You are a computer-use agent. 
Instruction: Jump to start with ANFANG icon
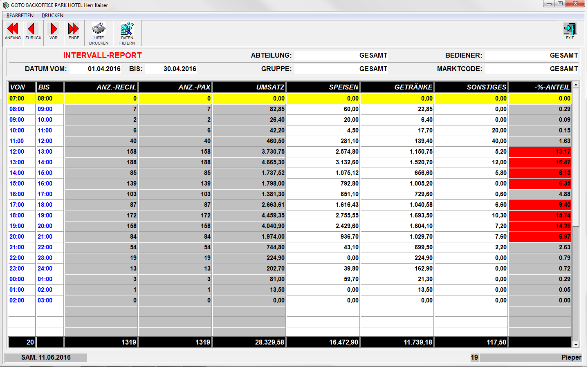[x=13, y=32]
